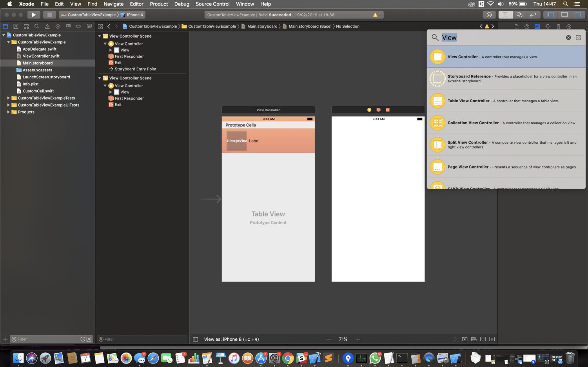Open the Align constraints menu
This screenshot has height=367, width=588.
pos(474,339)
